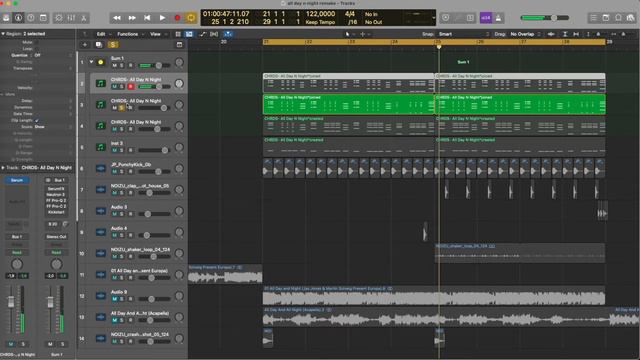Toggle the global Solo S button in track header
Viewport: 640px width, 360px height.
pos(113,44)
